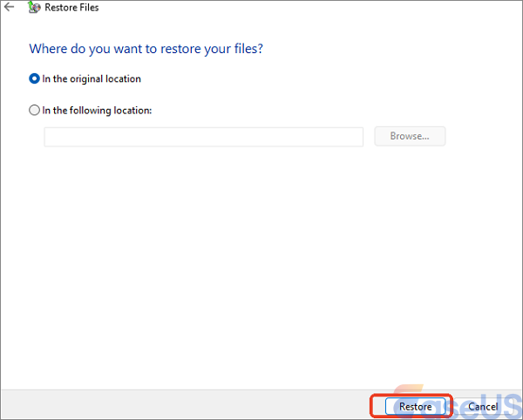Focus the empty folder path textbox
This screenshot has width=523, height=420.
pyautogui.click(x=203, y=137)
